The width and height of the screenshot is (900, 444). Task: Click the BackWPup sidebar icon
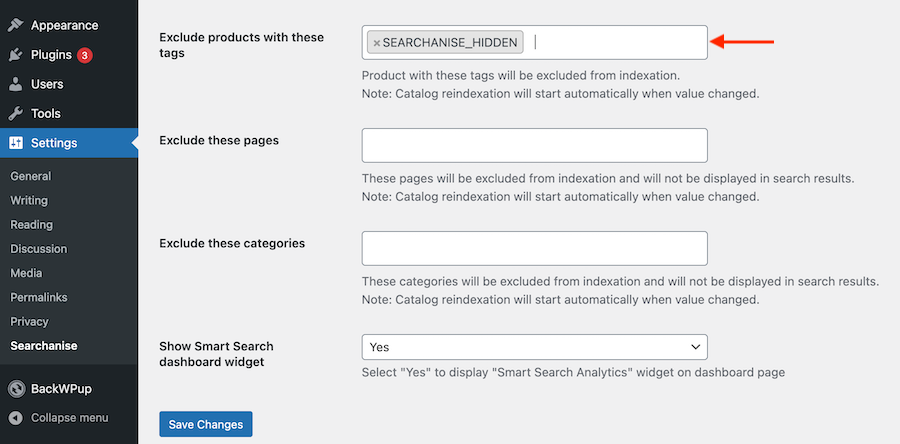(x=16, y=388)
